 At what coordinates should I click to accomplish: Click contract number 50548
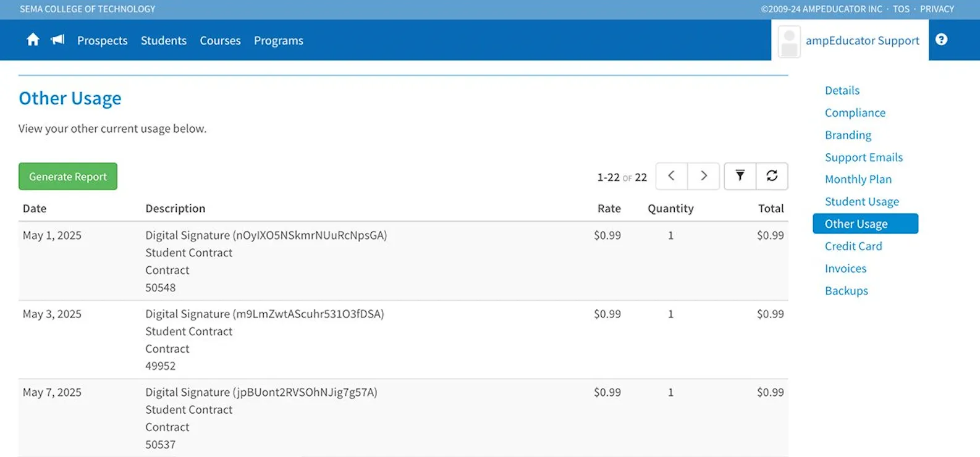[x=161, y=288]
